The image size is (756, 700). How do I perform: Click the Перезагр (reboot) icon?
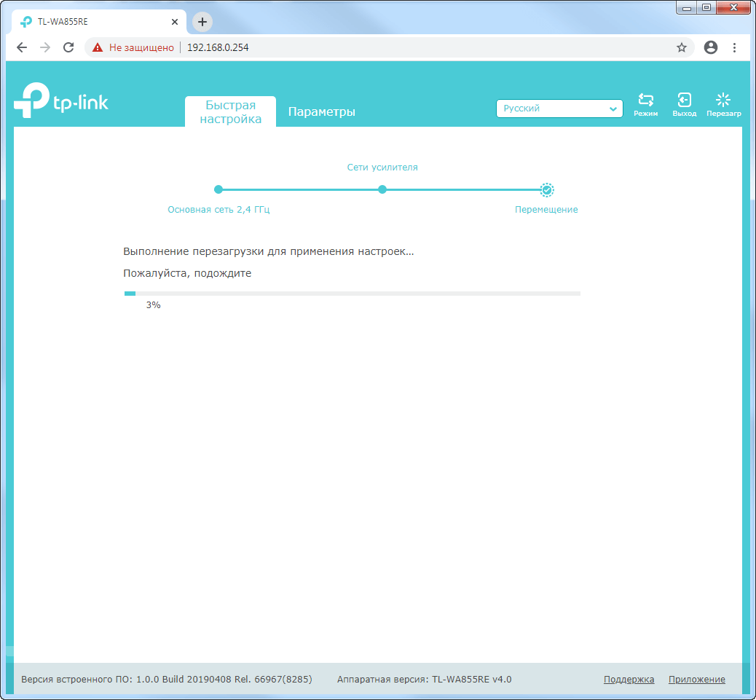click(x=723, y=104)
